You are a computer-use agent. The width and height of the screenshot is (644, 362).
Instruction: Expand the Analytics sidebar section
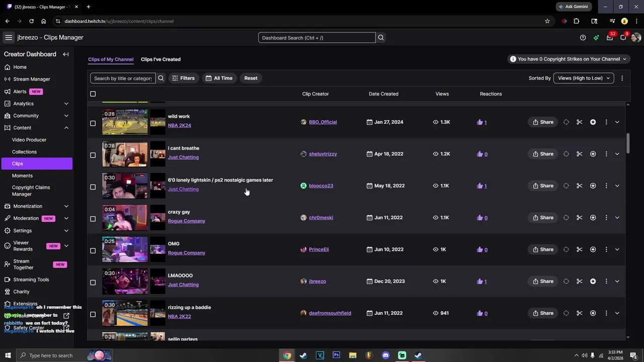[x=66, y=104]
